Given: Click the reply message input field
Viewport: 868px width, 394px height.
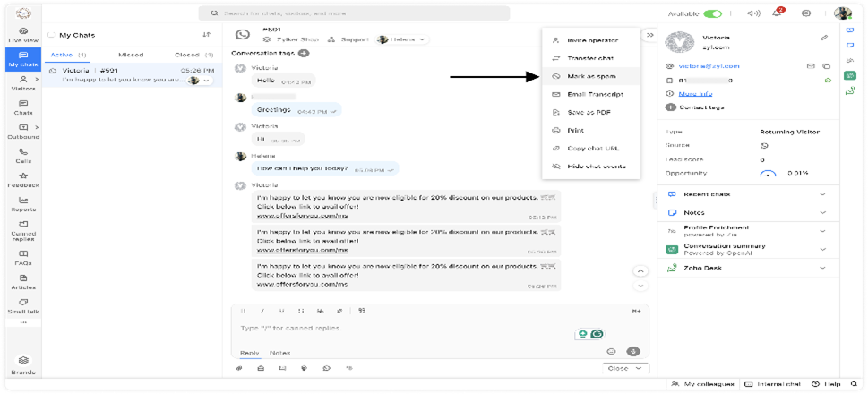Looking at the screenshot, I should 403,329.
